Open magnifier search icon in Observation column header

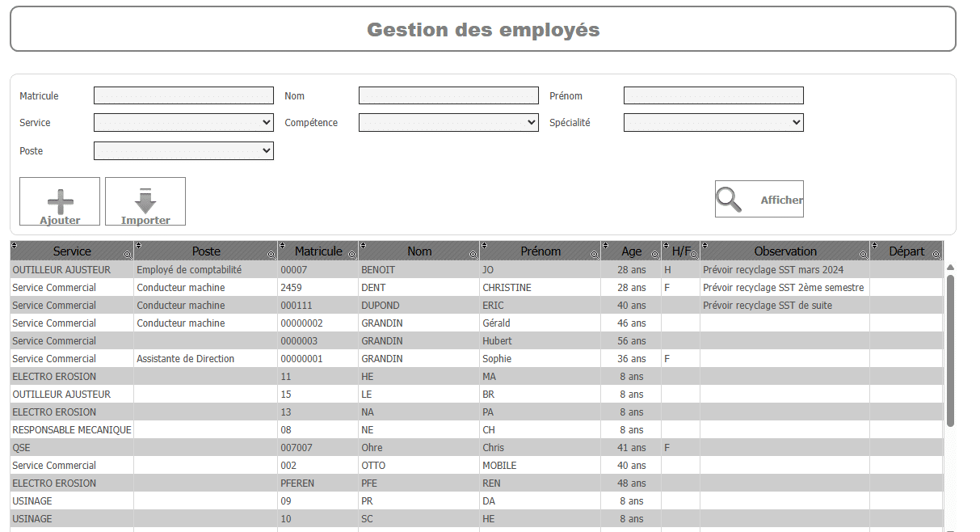pos(863,255)
